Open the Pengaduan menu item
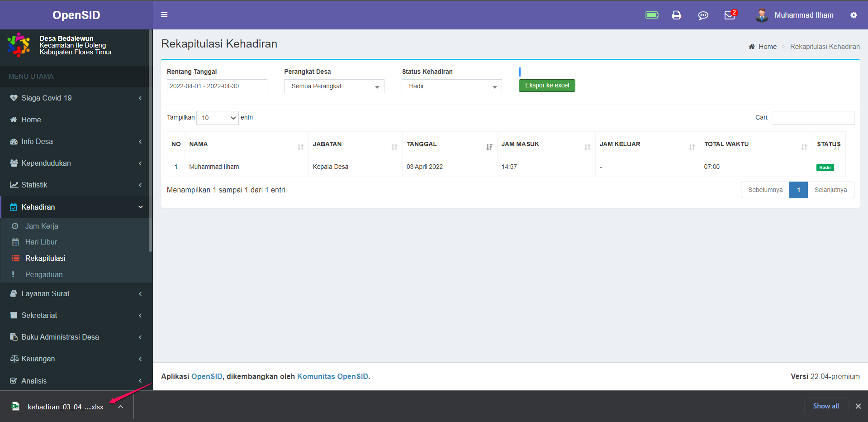This screenshot has width=868, height=422. pyautogui.click(x=44, y=274)
